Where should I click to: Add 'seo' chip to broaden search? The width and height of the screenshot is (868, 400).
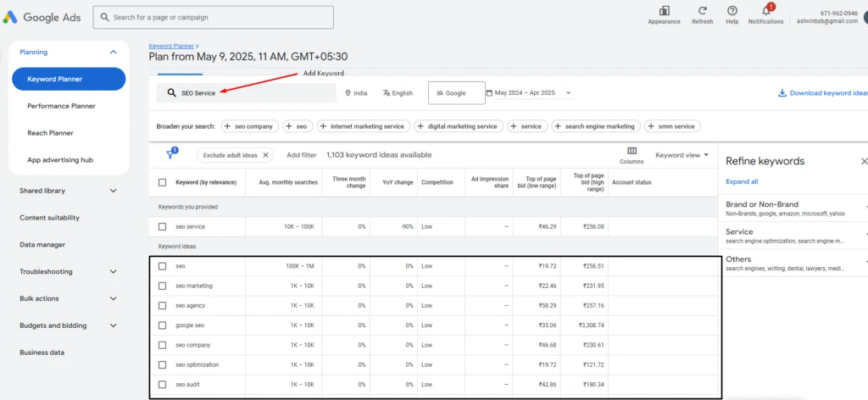(298, 126)
